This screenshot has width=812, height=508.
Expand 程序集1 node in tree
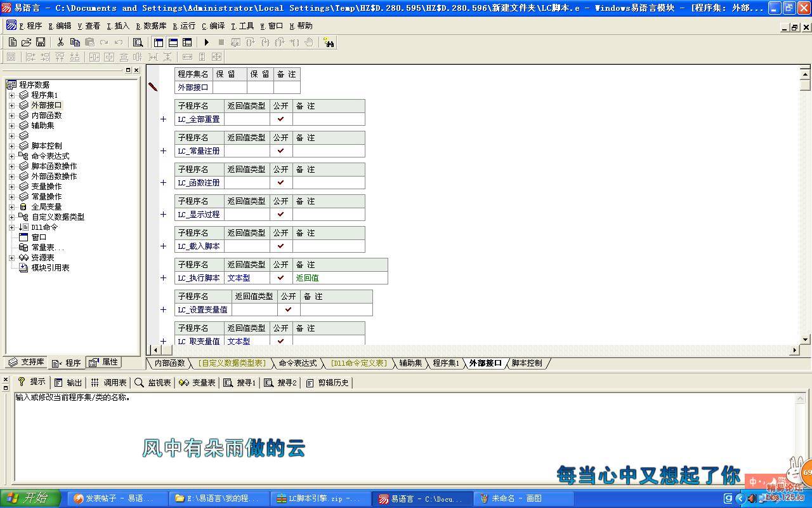coord(11,95)
